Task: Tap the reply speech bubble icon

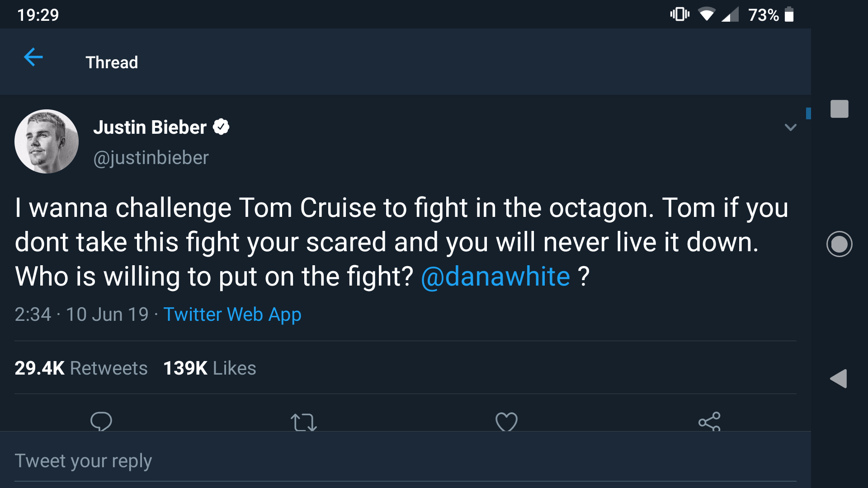Action: click(101, 422)
